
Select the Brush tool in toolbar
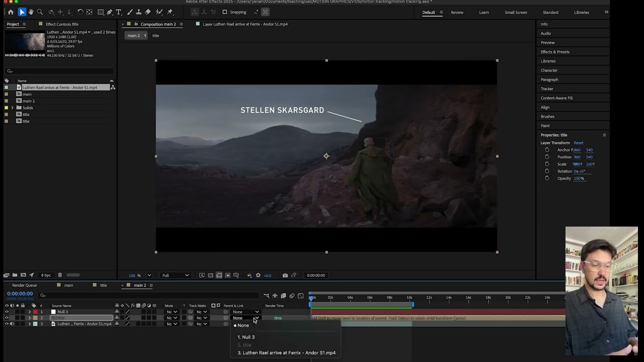(129, 12)
